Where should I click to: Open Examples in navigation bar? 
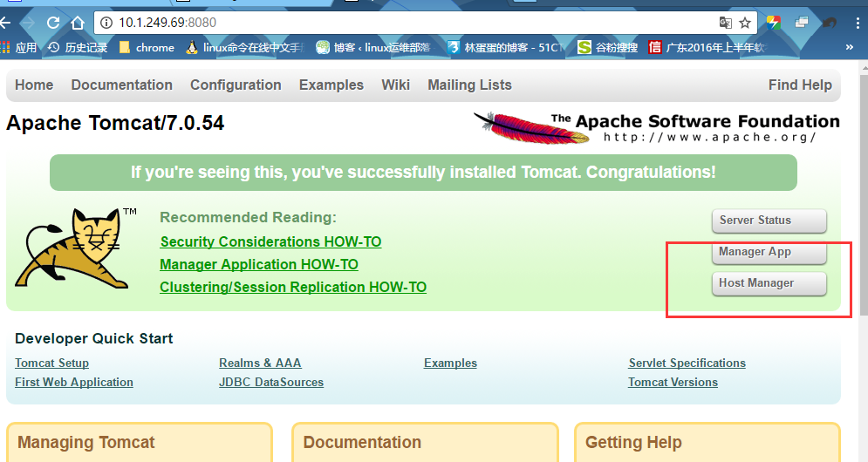[x=331, y=85]
